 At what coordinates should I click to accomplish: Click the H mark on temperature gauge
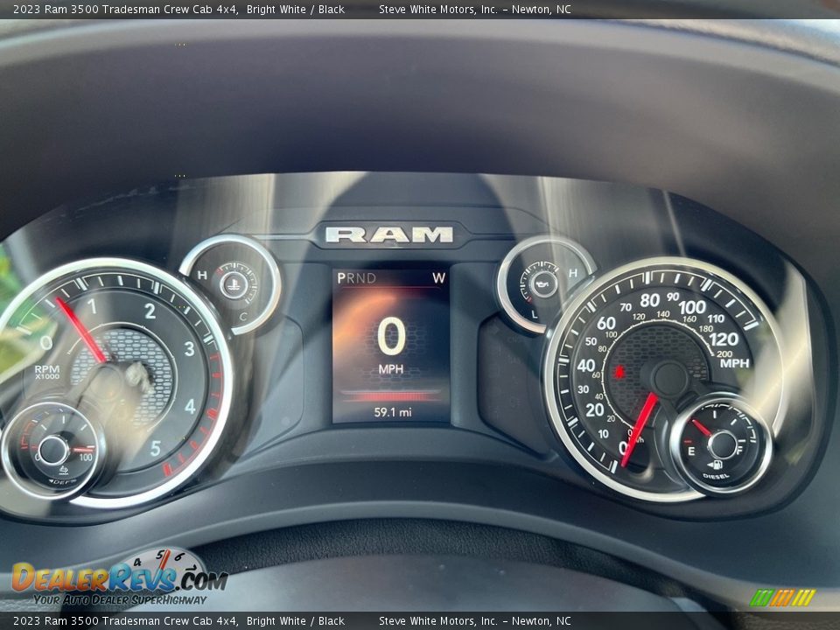202,276
